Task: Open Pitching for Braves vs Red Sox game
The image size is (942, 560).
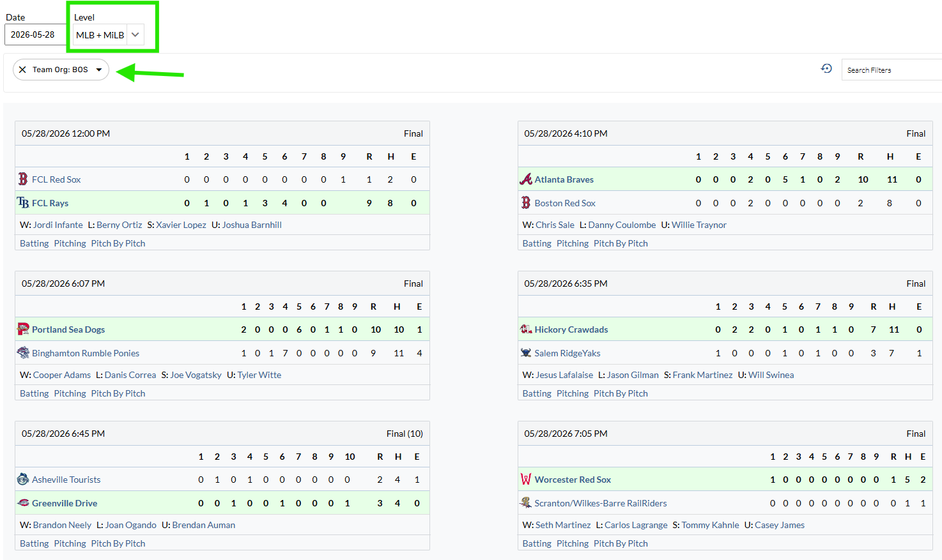Action: [x=573, y=243]
